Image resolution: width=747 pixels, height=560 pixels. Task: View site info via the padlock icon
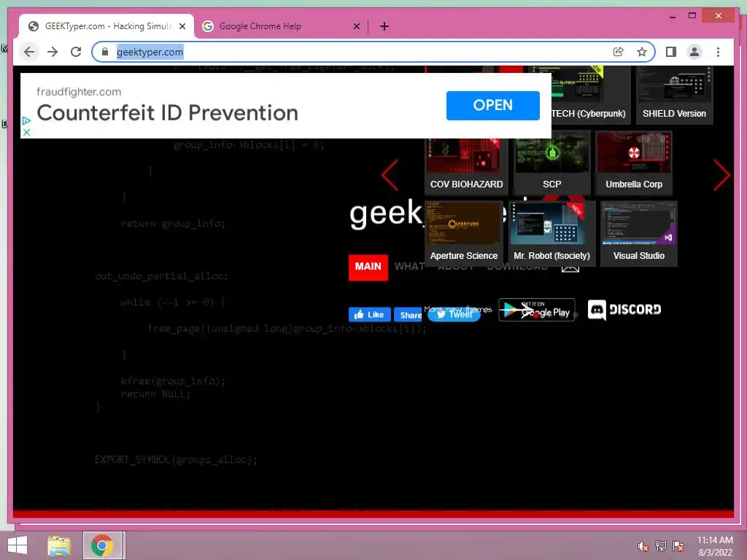[105, 52]
